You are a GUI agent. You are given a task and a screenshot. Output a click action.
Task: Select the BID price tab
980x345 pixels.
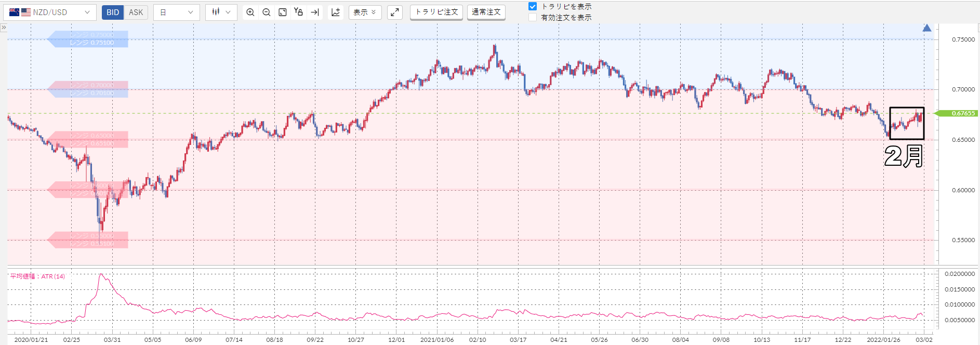pos(113,12)
